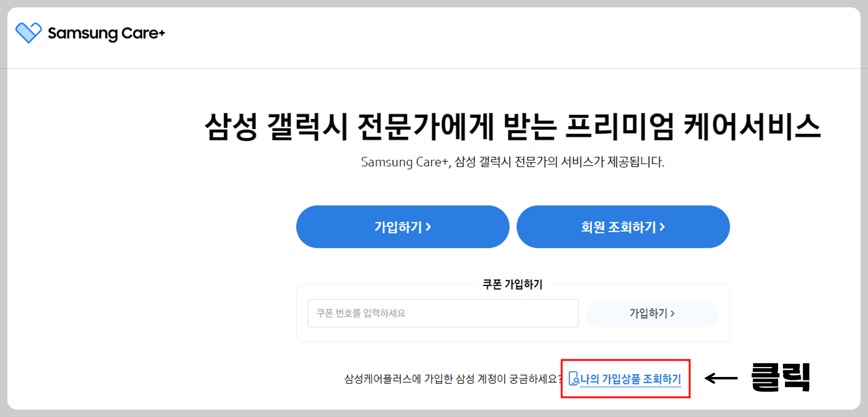Open the 회원 조회하기 button
The width and height of the screenshot is (868, 417).
623,227
